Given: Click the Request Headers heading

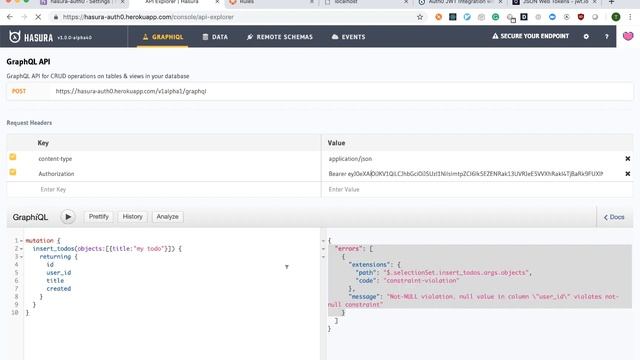Looking at the screenshot, I should (29, 122).
